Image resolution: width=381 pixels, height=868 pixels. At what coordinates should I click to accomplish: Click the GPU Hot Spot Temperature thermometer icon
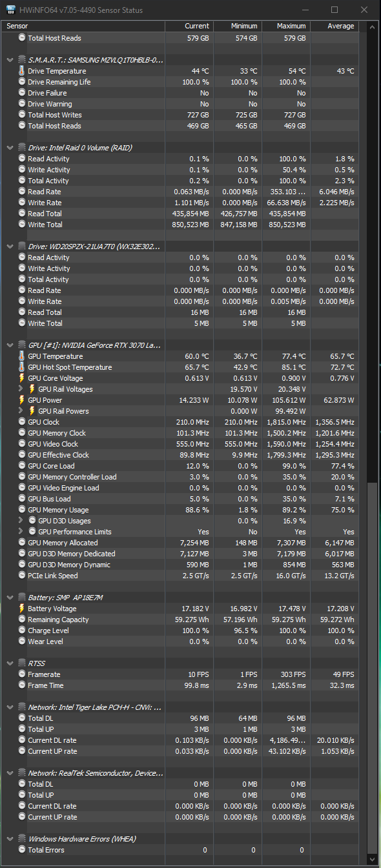click(22, 367)
